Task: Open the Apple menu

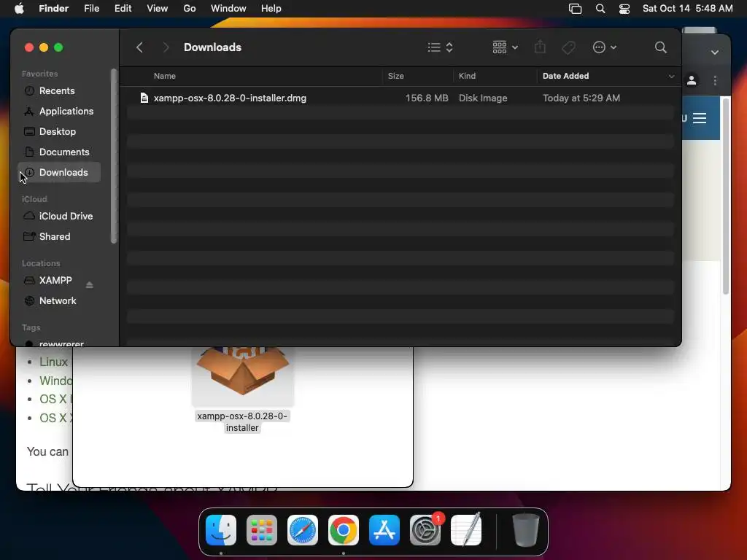Action: [x=19, y=9]
